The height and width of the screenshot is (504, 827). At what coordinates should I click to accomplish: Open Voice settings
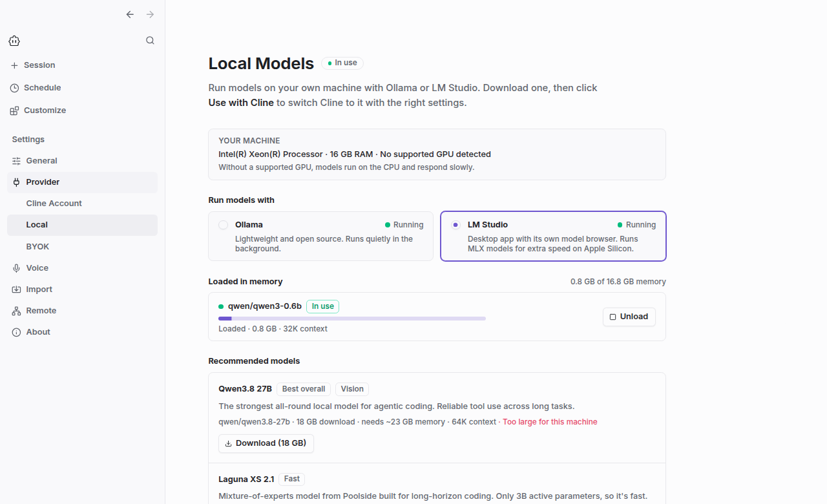82,268
